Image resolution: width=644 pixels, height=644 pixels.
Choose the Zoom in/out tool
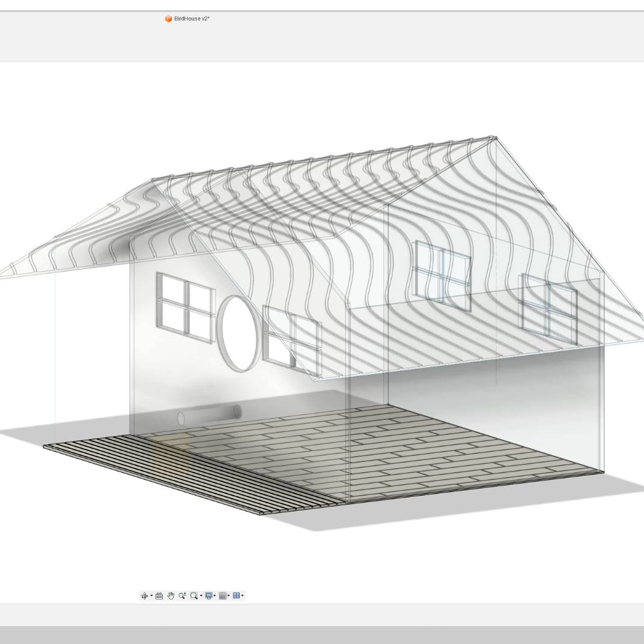tap(183, 595)
